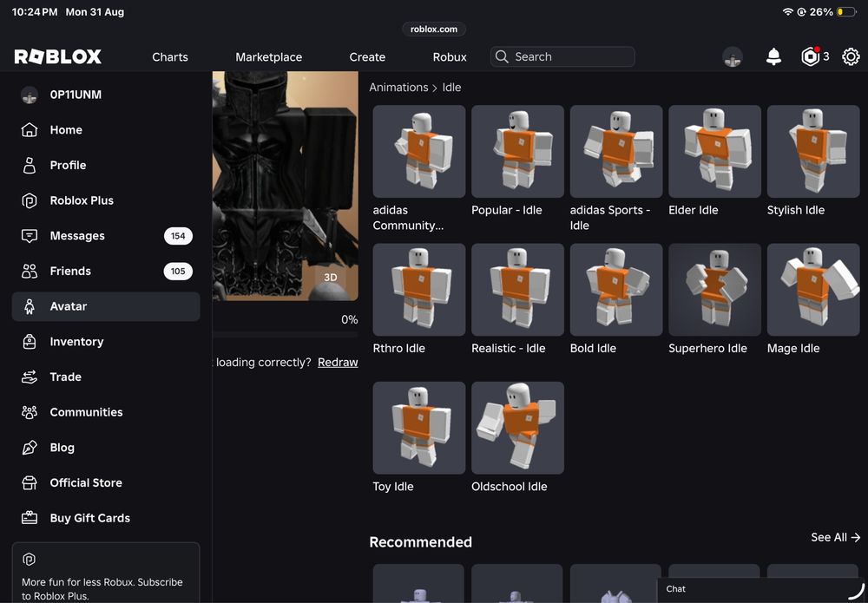Open the notifications bell

[x=773, y=56]
